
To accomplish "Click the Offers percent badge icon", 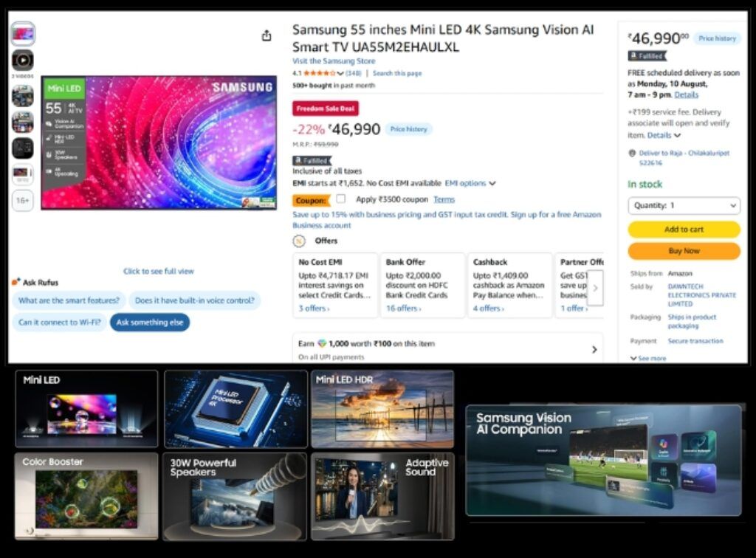I will click(x=299, y=241).
